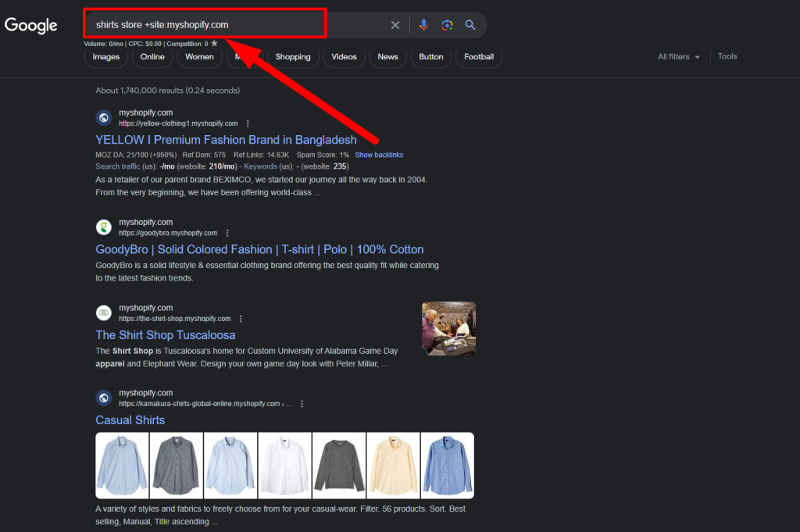Click https://goodybro.myshopify.com URL text
The height and width of the screenshot is (532, 800).
tap(168, 233)
